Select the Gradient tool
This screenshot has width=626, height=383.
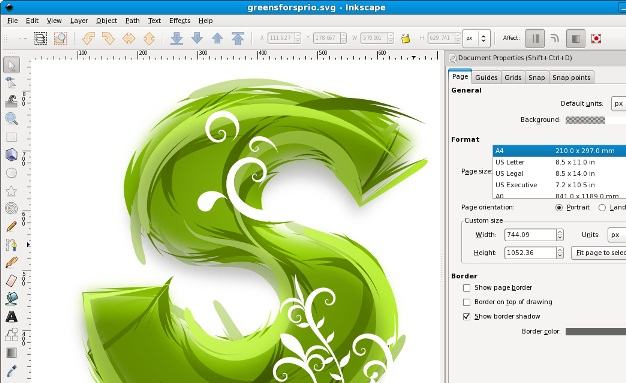tap(11, 353)
